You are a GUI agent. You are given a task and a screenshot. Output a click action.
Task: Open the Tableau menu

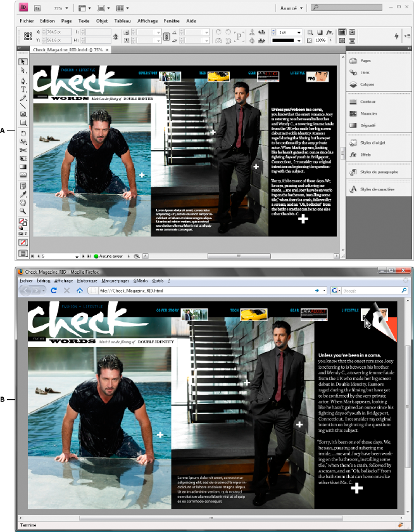(122, 21)
